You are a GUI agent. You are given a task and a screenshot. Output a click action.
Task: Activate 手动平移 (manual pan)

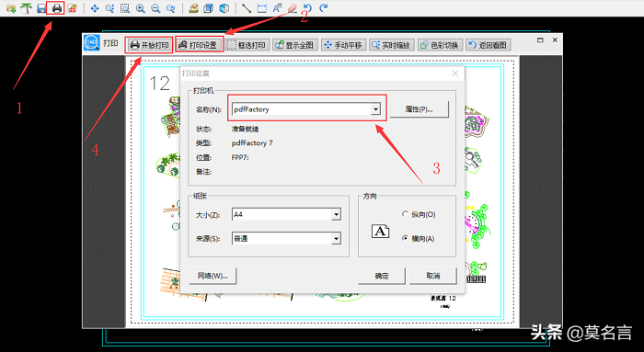coord(343,45)
